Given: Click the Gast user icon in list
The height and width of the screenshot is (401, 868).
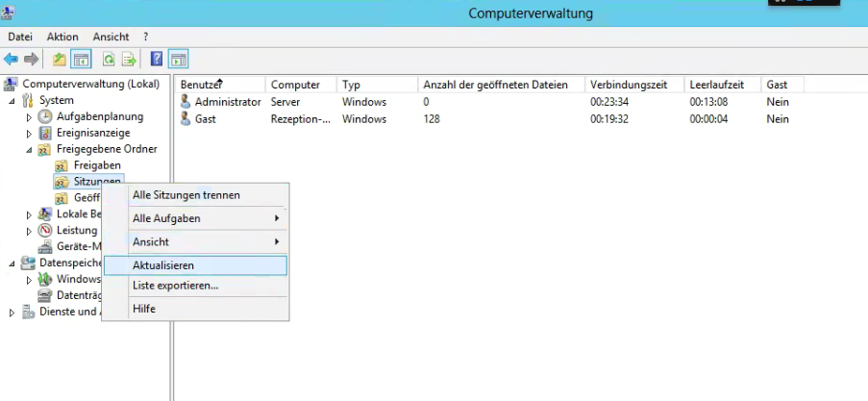Looking at the screenshot, I should click(x=186, y=118).
